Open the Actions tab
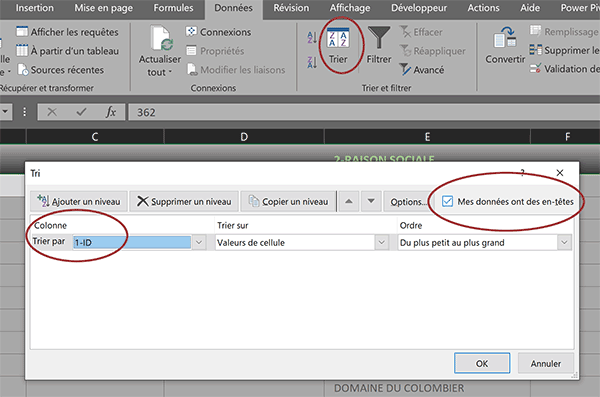 pos(483,8)
